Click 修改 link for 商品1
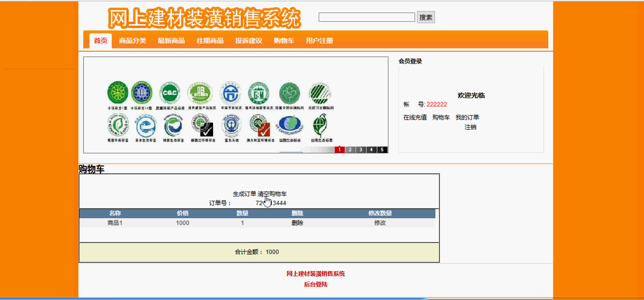Screen dimensions: 644x300 pyautogui.click(x=380, y=223)
